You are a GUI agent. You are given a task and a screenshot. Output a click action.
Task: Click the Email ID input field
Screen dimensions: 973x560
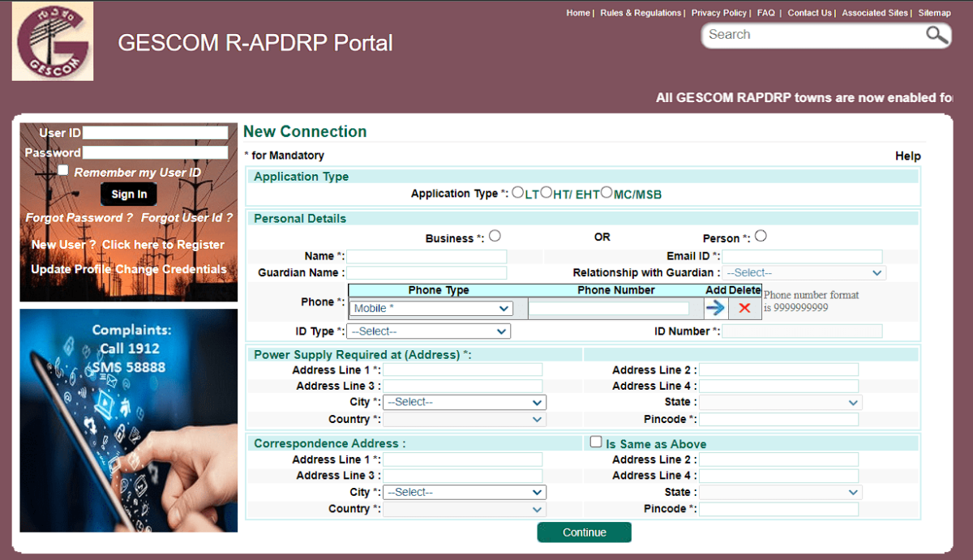tap(803, 257)
